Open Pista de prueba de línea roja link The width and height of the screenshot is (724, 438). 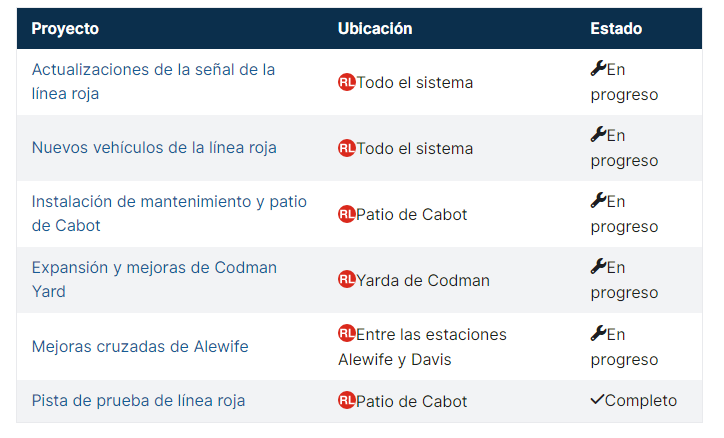coord(138,401)
